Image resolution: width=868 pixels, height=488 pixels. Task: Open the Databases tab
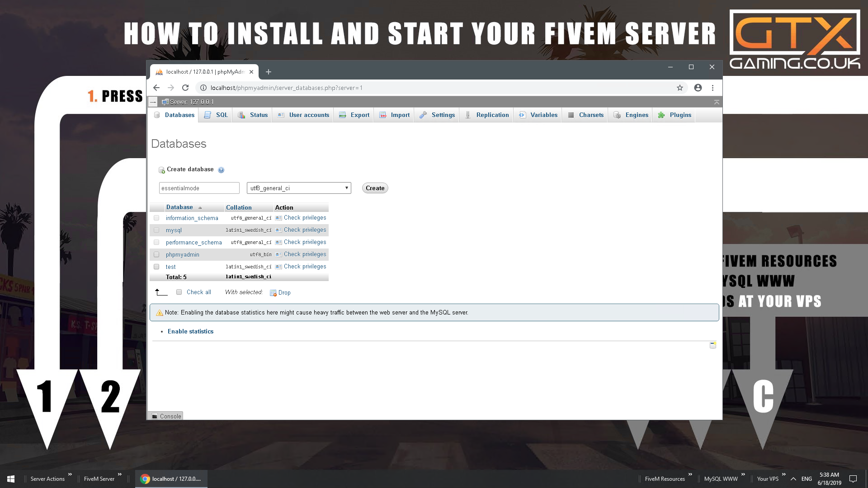pyautogui.click(x=174, y=115)
